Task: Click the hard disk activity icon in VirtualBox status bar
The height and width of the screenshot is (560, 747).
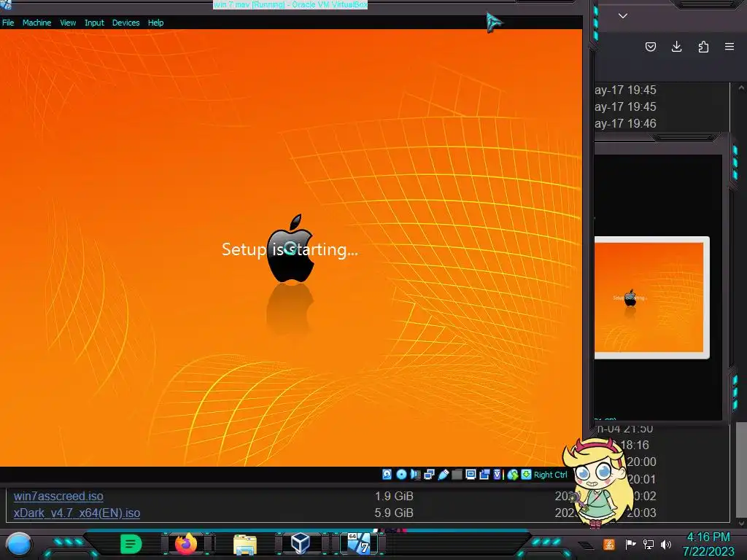Action: [387, 474]
